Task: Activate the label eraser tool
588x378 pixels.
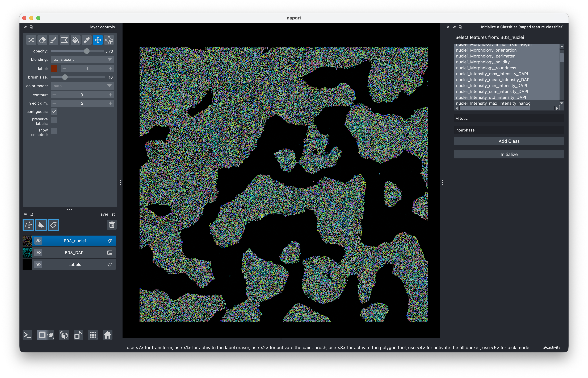Action: click(42, 40)
